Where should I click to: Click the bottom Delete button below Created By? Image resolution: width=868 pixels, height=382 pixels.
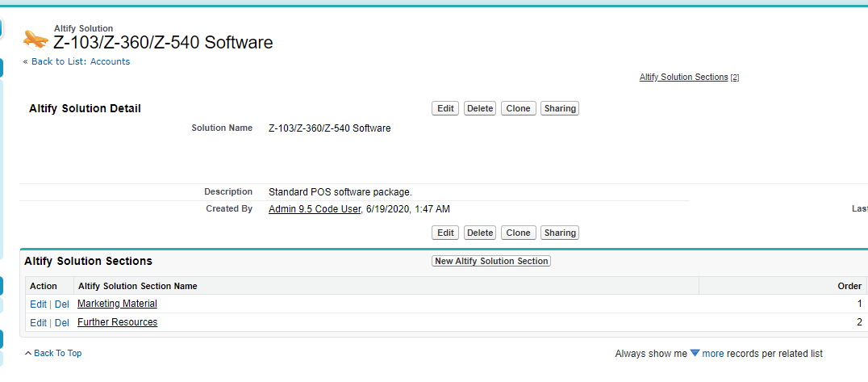click(479, 233)
